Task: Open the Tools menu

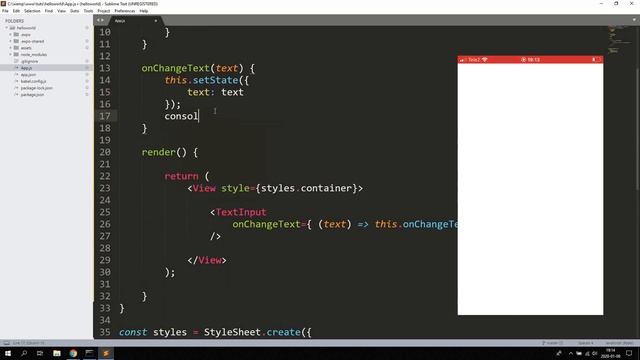Action: point(88,11)
